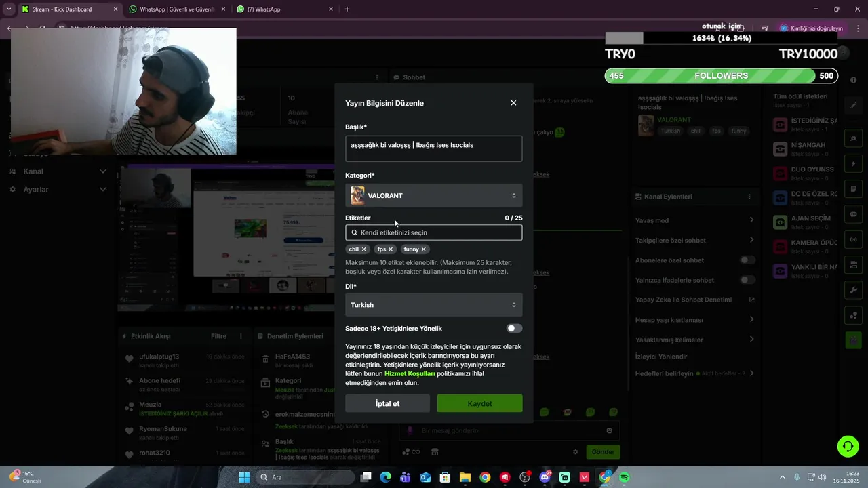Image resolution: width=868 pixels, height=488 pixels.
Task: Click Kimliğinizi doğrulayın profile button
Action: [x=811, y=28]
